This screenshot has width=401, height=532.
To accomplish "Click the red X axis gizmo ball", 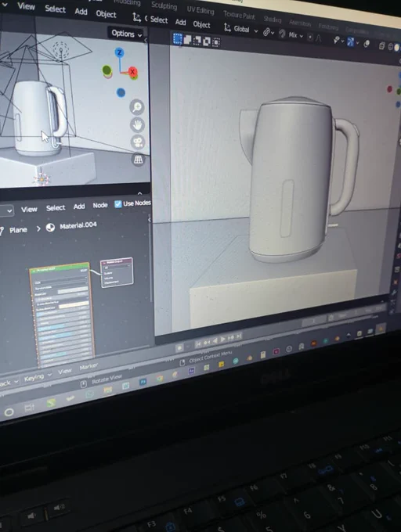I will point(132,72).
